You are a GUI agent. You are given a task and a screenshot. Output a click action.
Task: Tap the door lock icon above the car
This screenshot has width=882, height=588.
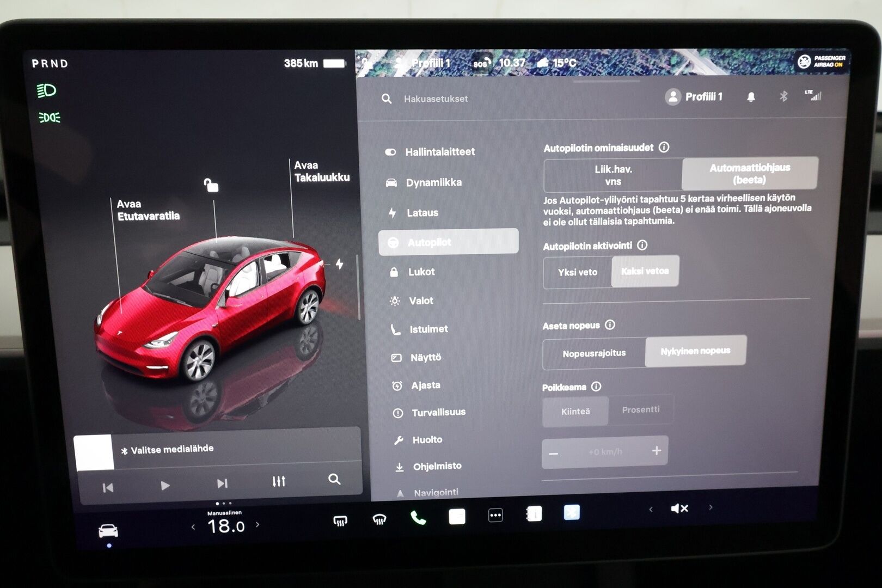tap(211, 186)
